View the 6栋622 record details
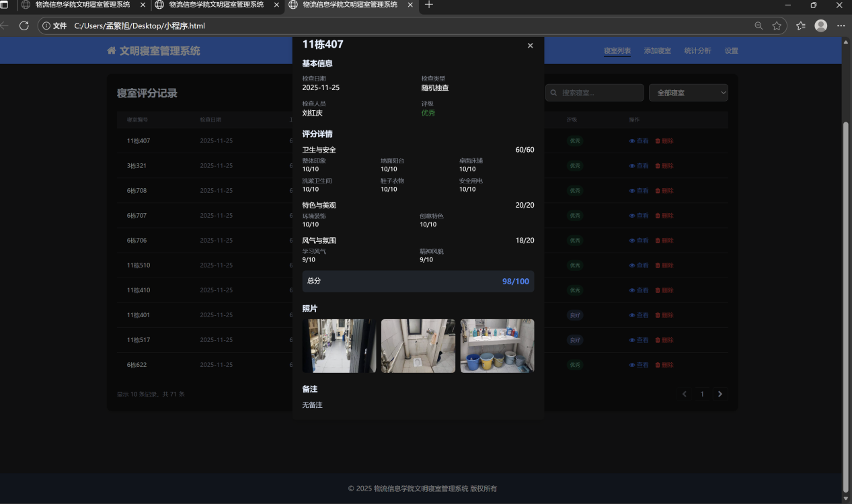Viewport: 852px width, 504px height. [639, 365]
